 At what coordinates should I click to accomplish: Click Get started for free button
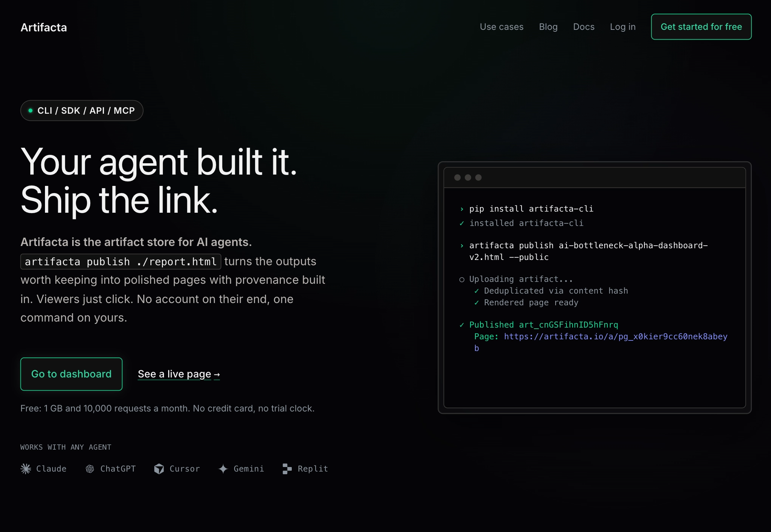[701, 27]
